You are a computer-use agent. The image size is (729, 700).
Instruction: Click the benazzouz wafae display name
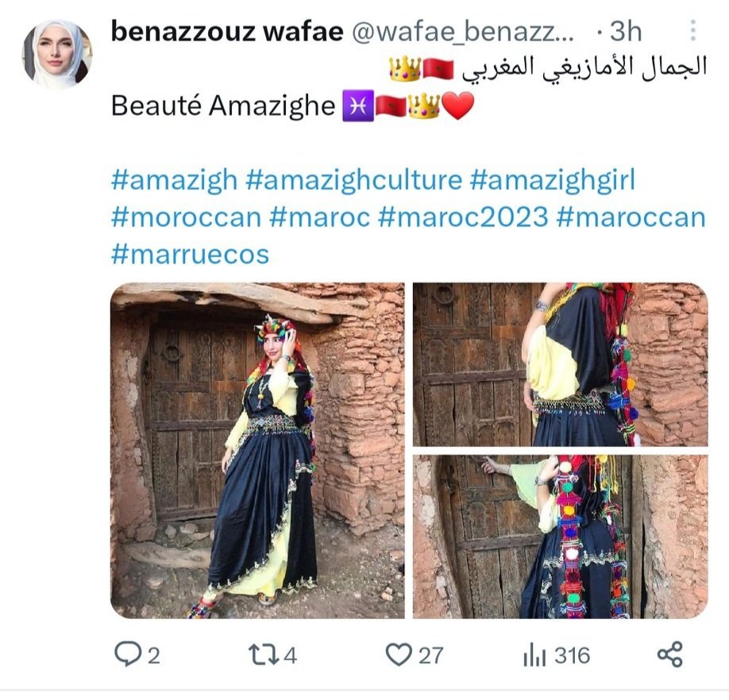pyautogui.click(x=227, y=32)
